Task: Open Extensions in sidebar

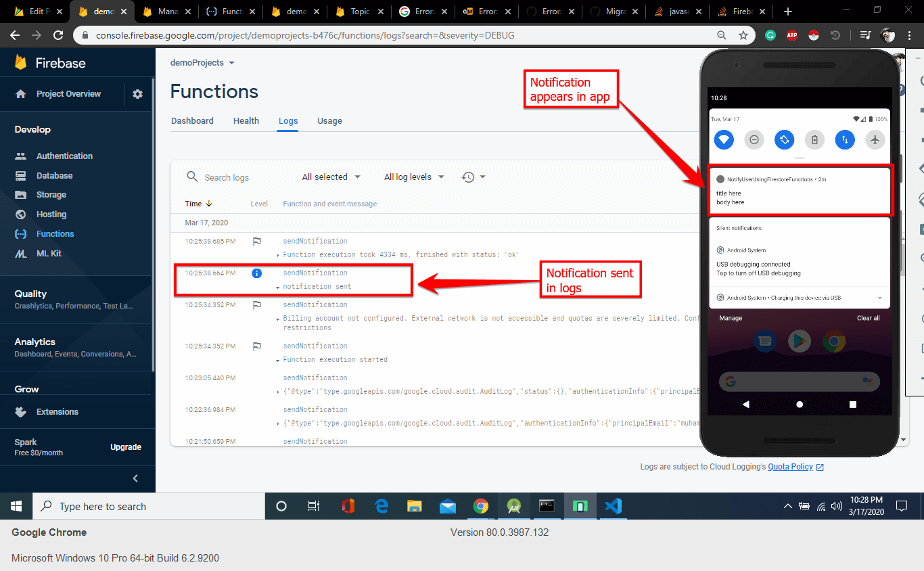Action: [x=57, y=411]
